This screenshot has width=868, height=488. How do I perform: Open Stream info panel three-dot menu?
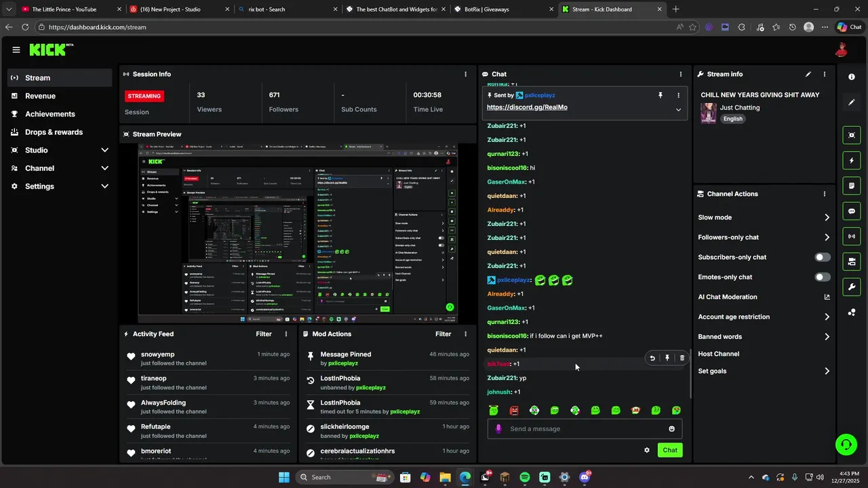click(825, 74)
